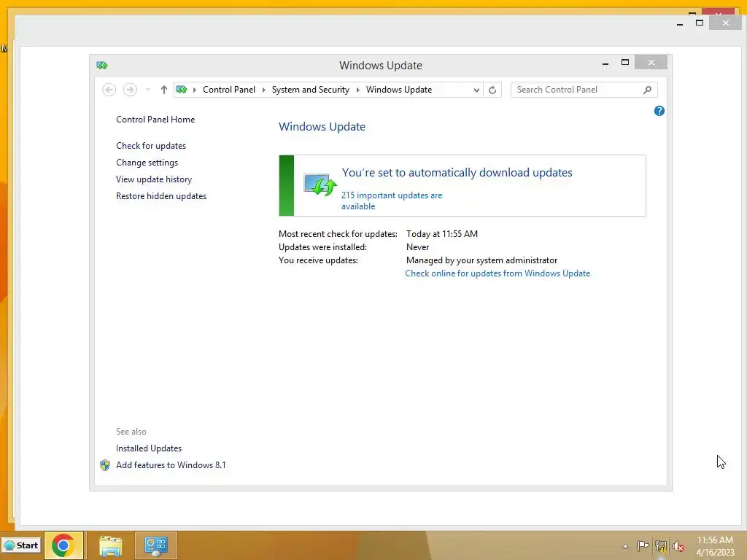747x560 pixels.
Task: Click the address bar Windows Update icon
Action: 182,90
